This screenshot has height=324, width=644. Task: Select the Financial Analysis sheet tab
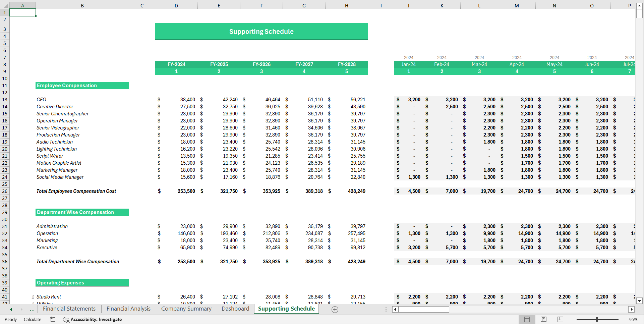point(128,309)
